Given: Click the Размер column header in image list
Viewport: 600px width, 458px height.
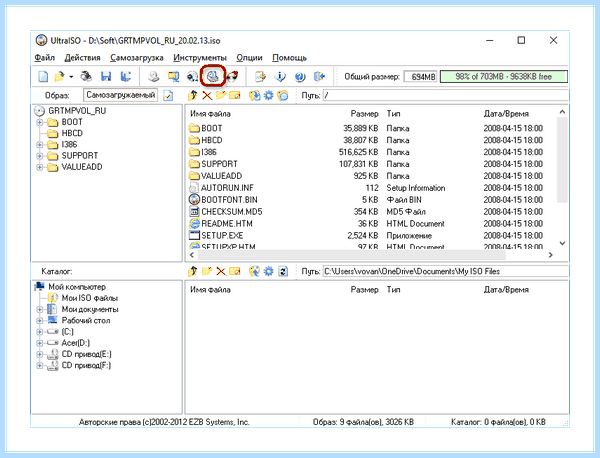Looking at the screenshot, I should tap(364, 114).
